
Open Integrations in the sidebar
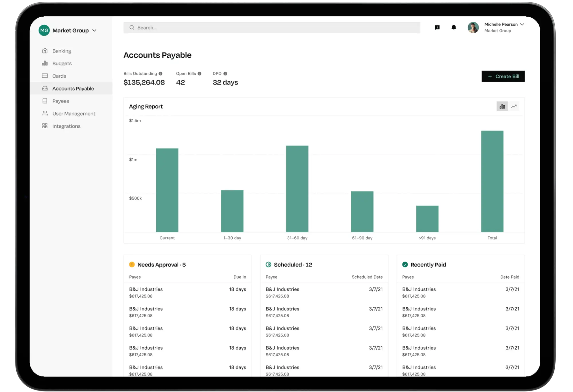click(66, 126)
